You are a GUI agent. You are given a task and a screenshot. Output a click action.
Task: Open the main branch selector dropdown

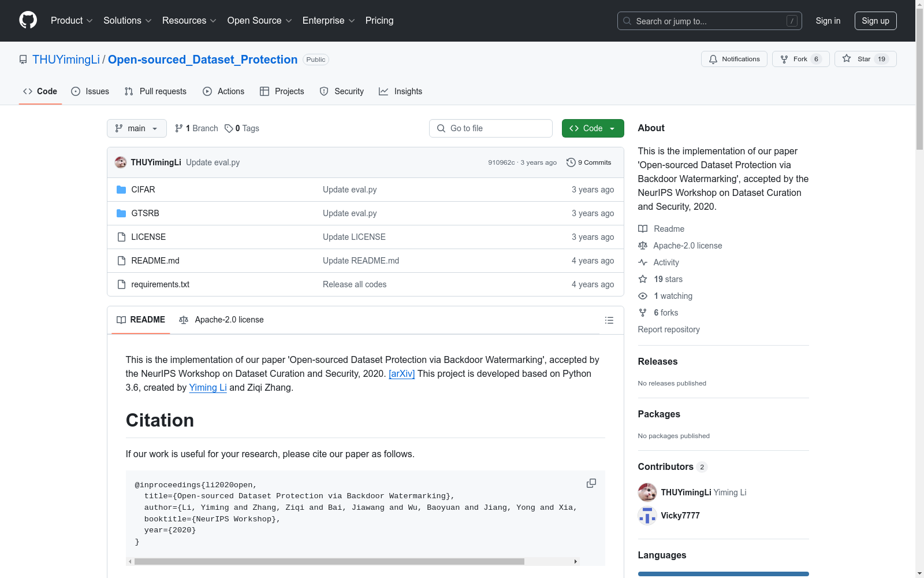pyautogui.click(x=137, y=128)
